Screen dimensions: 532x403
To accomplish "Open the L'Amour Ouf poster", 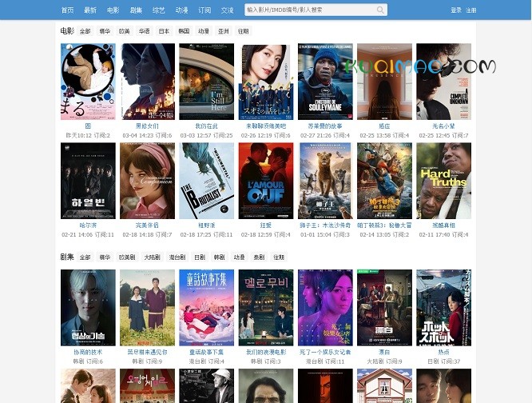I will pos(266,181).
